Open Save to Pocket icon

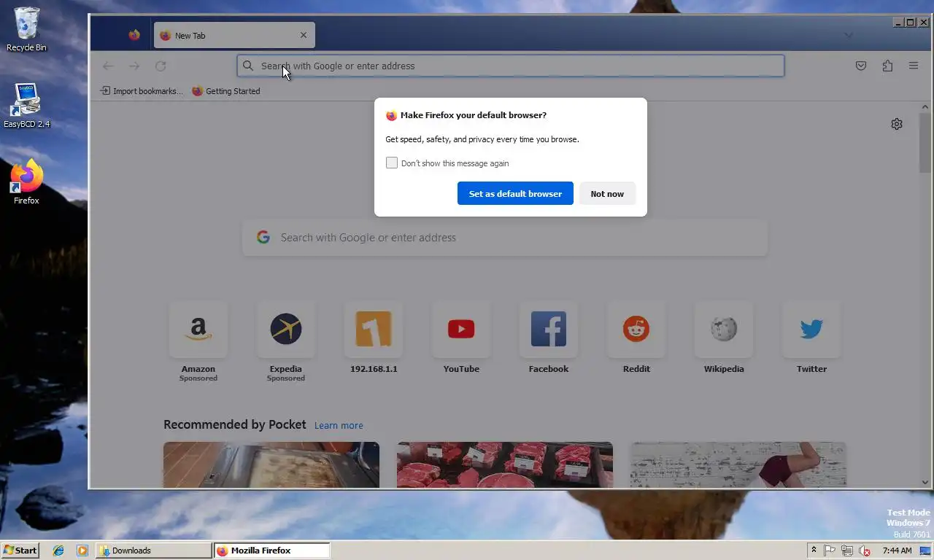[x=861, y=66]
